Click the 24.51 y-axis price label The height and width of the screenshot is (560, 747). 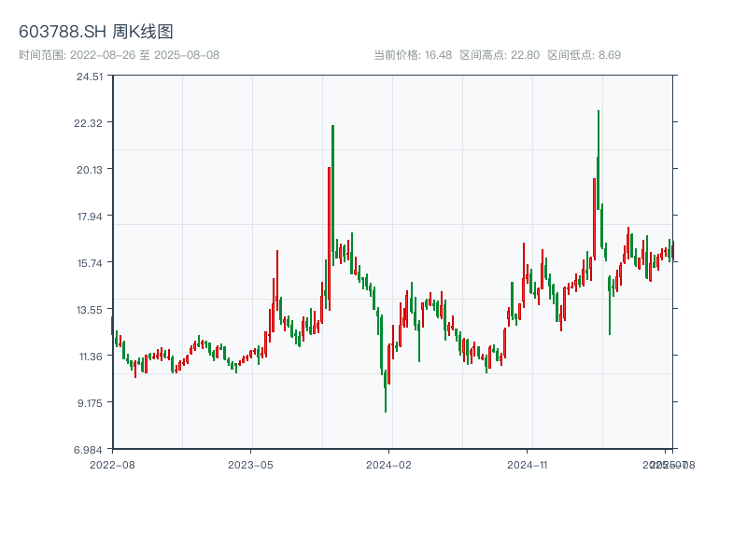coord(90,77)
